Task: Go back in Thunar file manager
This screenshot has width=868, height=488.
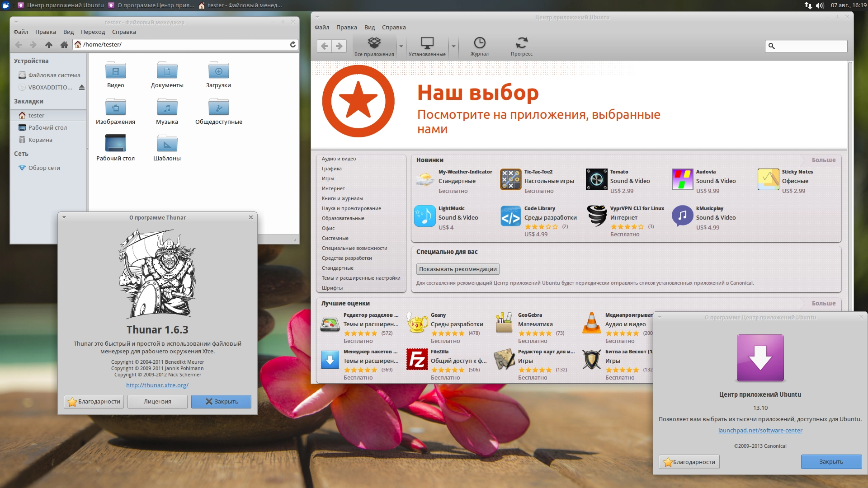Action: 19,45
